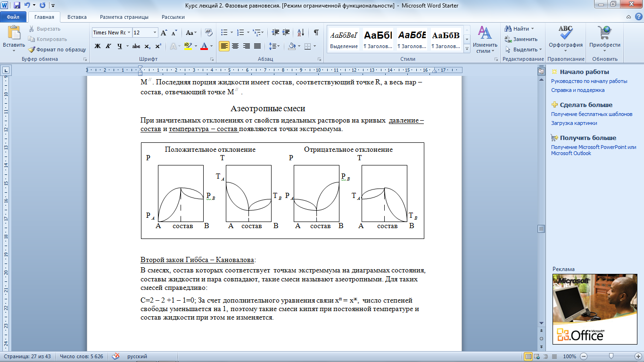Switch to the Рассылки tab
This screenshot has height=362, width=644.
[173, 17]
